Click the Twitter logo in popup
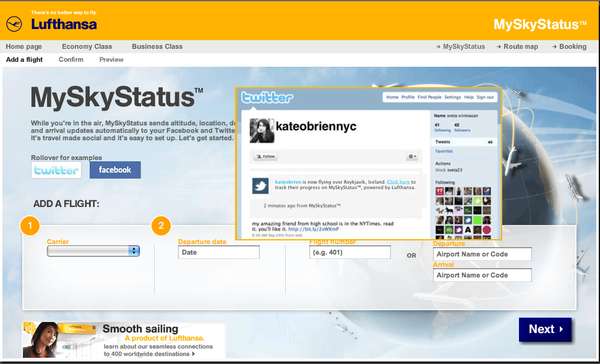The width and height of the screenshot is (600, 364). point(267,98)
